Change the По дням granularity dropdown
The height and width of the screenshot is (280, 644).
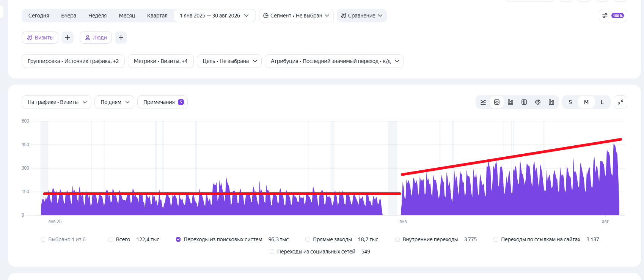coord(115,102)
